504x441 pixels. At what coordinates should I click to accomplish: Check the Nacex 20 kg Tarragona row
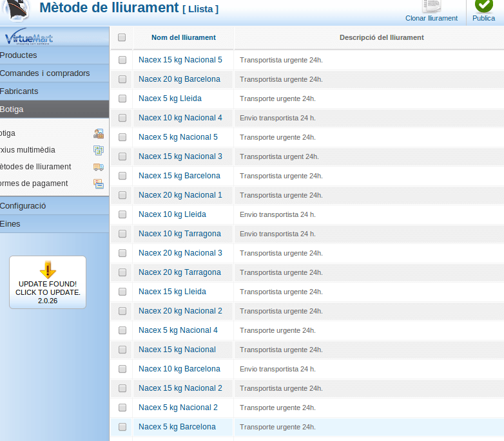point(122,272)
